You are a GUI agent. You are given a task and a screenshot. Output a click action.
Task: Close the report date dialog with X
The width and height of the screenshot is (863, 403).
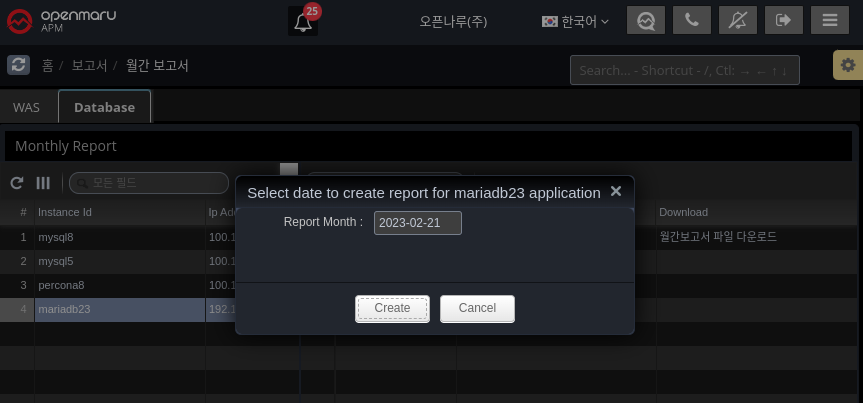pos(616,191)
